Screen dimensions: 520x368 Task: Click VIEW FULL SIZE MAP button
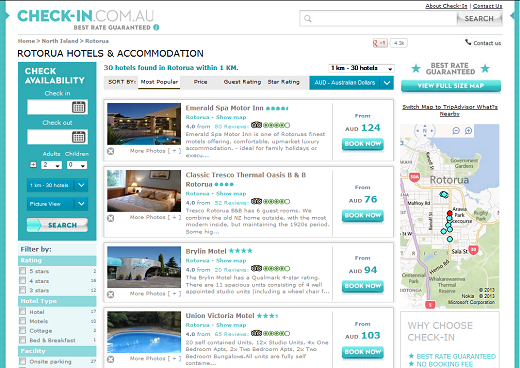451,86
